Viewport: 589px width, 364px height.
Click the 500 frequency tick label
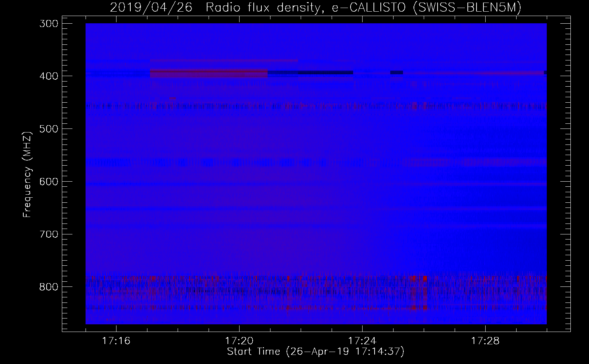[48, 128]
